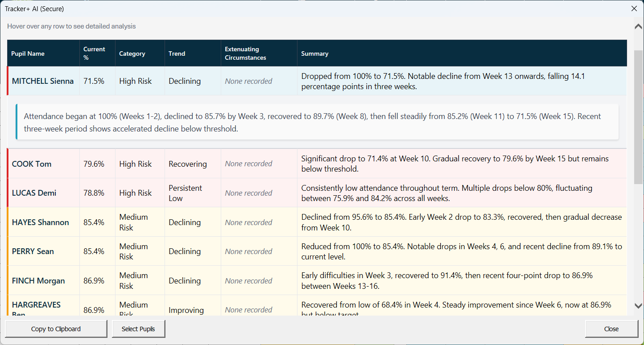Image resolution: width=644 pixels, height=345 pixels.
Task: Click the Category column header
Action: pos(132,53)
